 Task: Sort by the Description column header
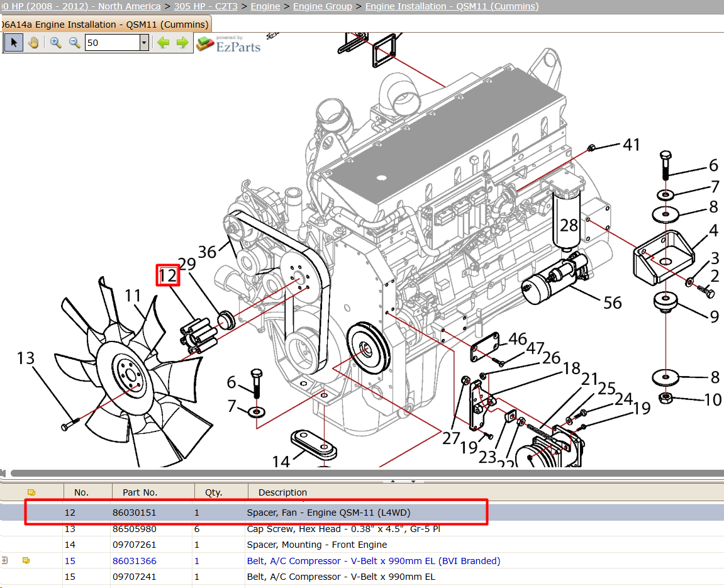click(282, 492)
